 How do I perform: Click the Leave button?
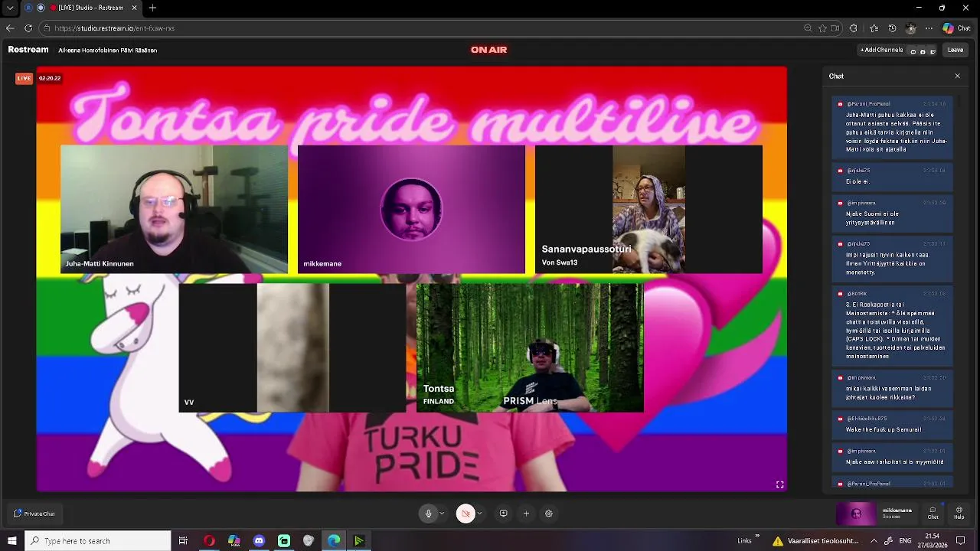pos(955,50)
